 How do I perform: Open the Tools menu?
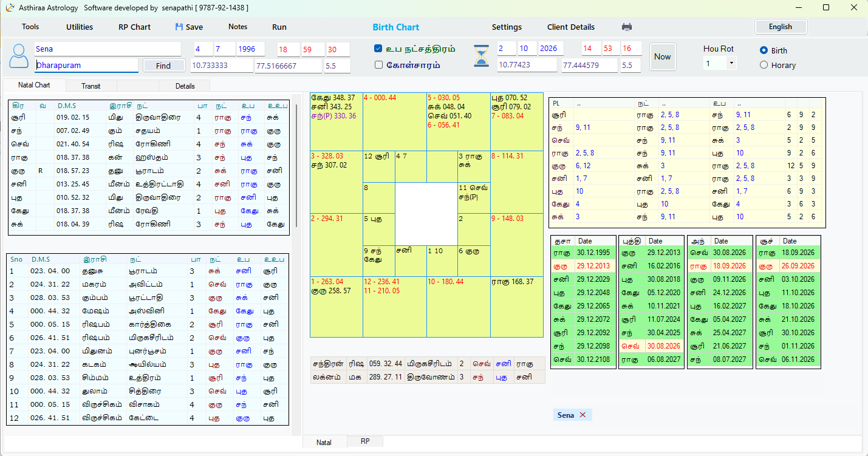30,27
